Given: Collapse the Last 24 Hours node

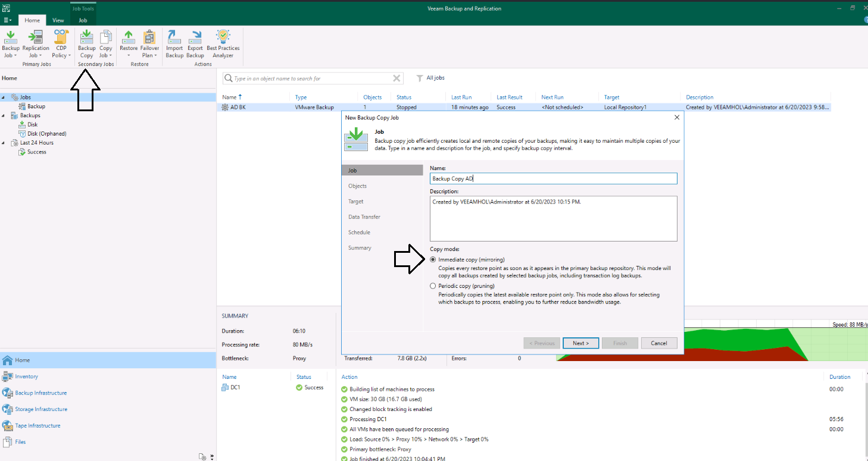Looking at the screenshot, I should [x=4, y=143].
